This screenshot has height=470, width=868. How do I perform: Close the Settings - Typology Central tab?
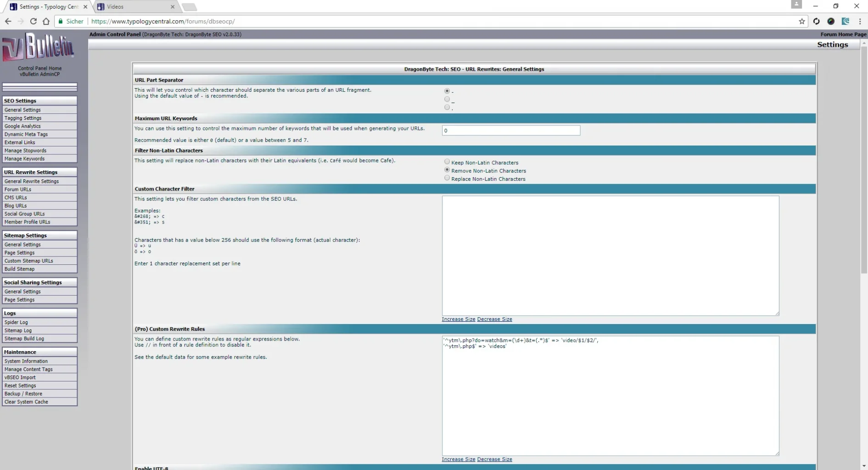tap(85, 7)
